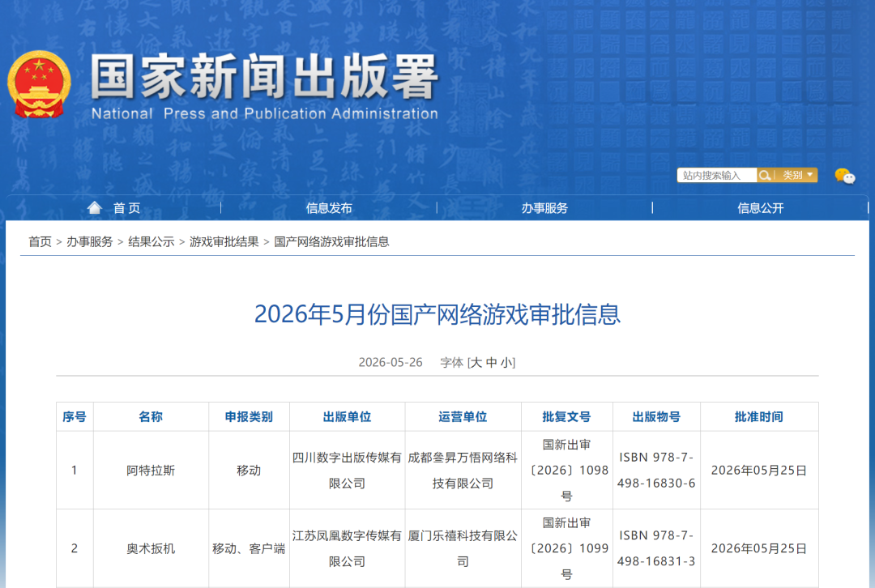The width and height of the screenshot is (875, 588).
Task: Click the national emblem logo
Action: click(39, 84)
